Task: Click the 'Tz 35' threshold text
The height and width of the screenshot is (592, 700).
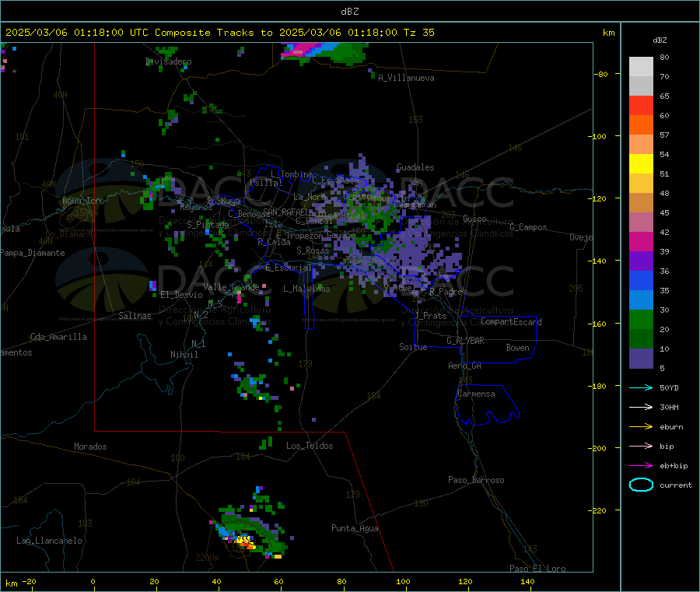Action: (418, 33)
